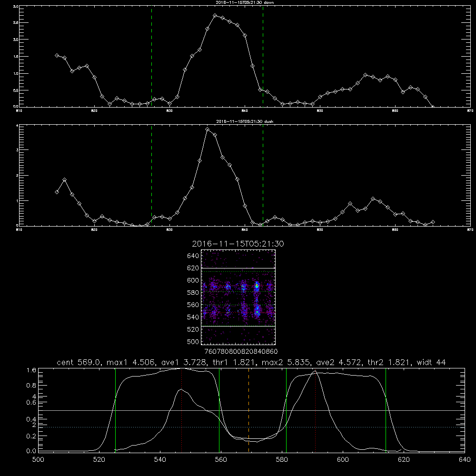Click x-axis label 640 of bottom plot
Viewport: 476px width, 476px height.
pyautogui.click(x=465, y=459)
